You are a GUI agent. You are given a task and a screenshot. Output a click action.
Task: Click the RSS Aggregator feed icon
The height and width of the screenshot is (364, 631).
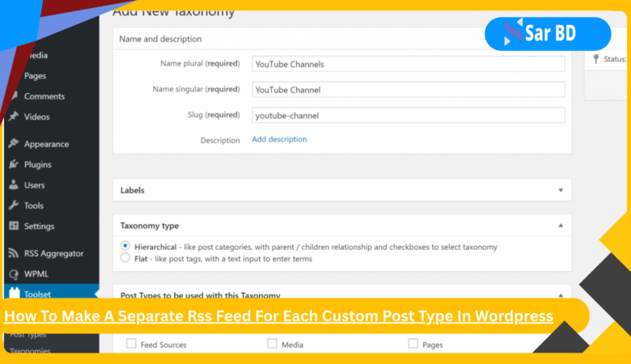[14, 253]
